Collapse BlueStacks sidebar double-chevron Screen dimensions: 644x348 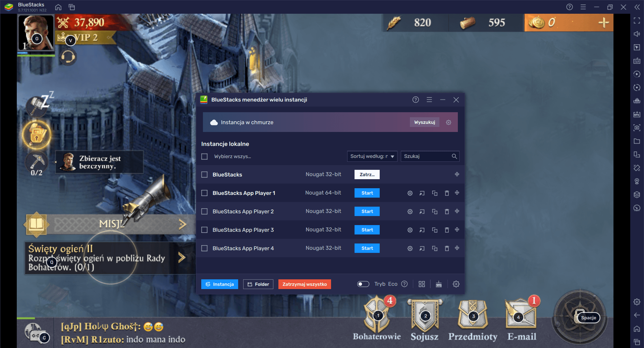637,7
